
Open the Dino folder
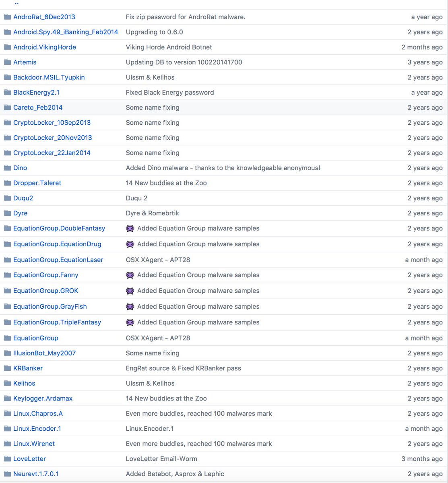[x=20, y=168]
